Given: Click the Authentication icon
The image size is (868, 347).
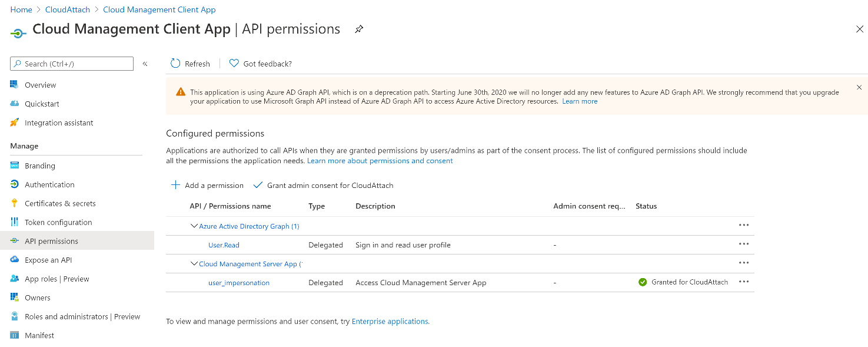Looking at the screenshot, I should click(x=15, y=184).
